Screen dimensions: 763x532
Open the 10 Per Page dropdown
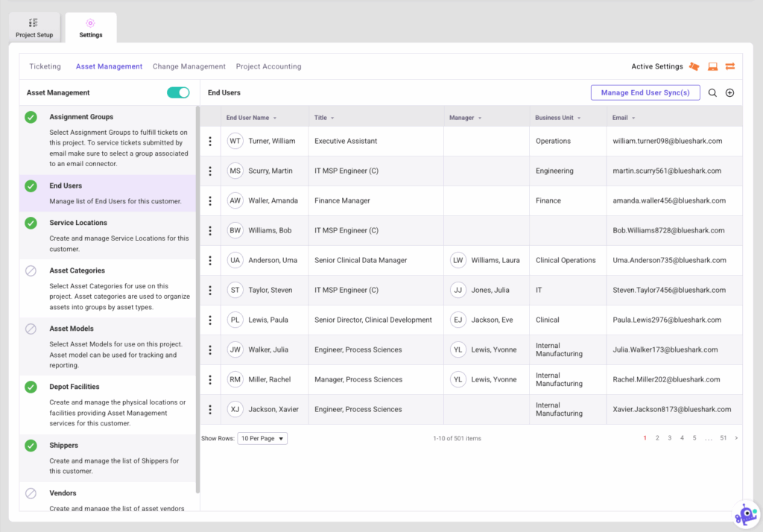pos(262,438)
